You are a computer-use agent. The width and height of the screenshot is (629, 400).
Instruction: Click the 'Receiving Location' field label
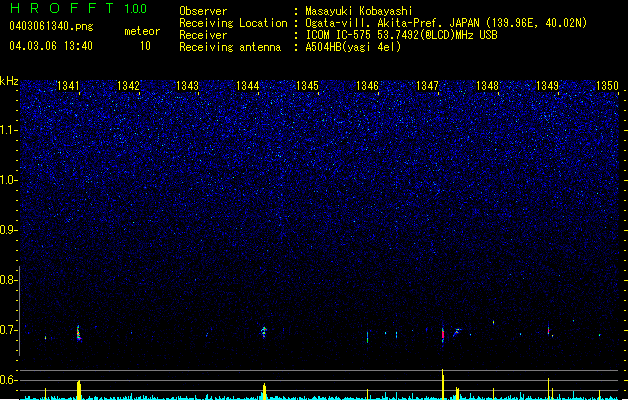[233, 23]
